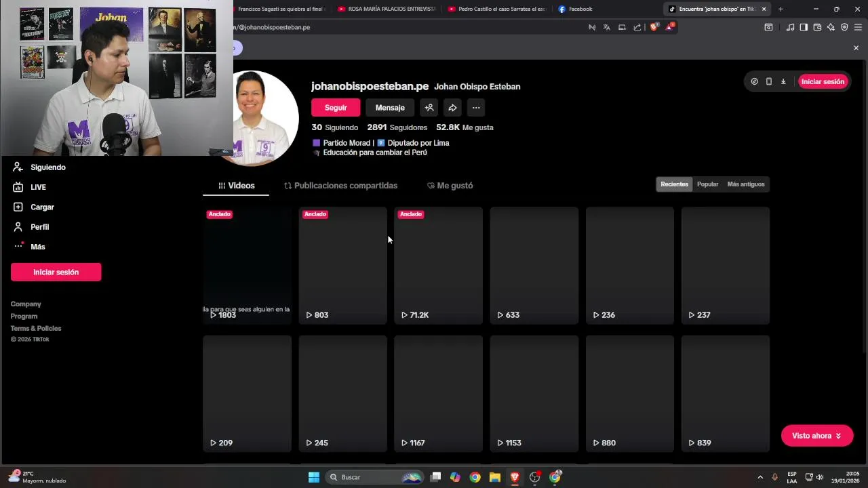The width and height of the screenshot is (868, 488).
Task: Close the TikTok browser tab
Action: click(x=764, y=9)
